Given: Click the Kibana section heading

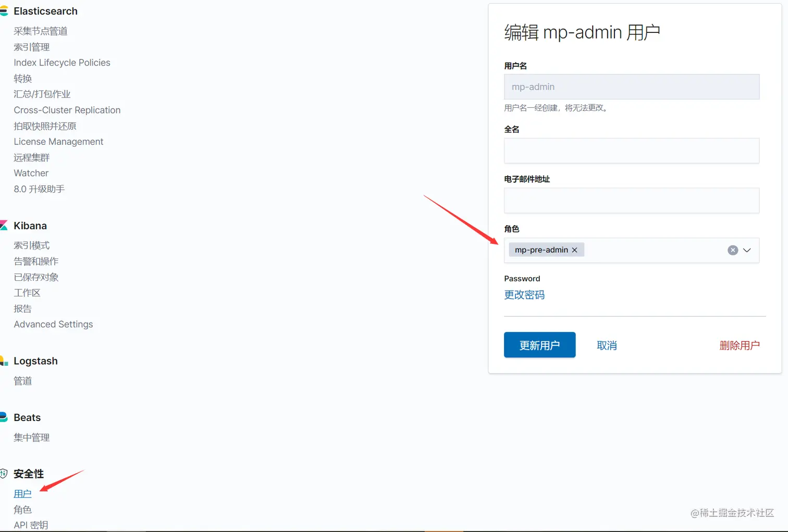Looking at the screenshot, I should point(30,226).
